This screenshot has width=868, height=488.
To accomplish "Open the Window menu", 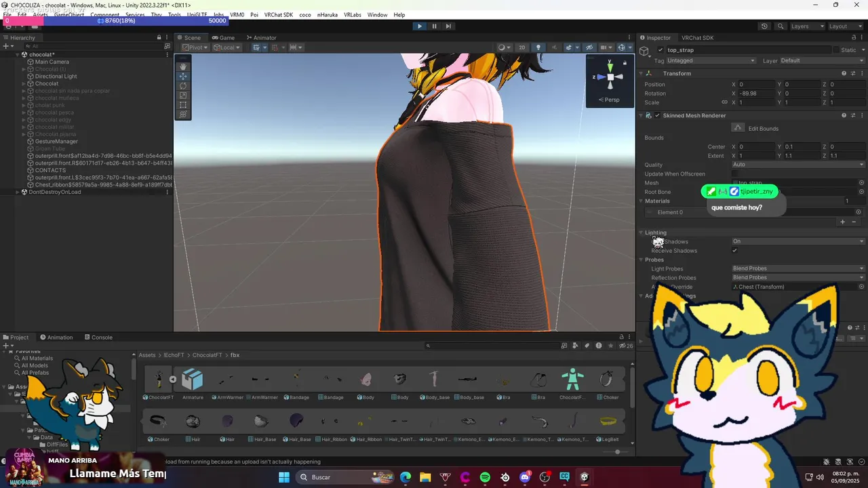I will [x=377, y=15].
